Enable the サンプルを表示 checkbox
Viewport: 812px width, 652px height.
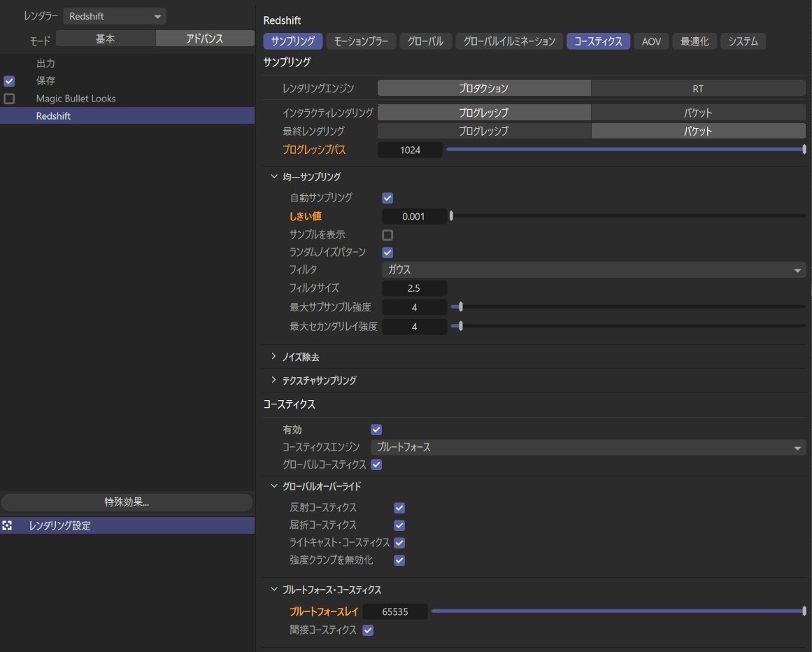coord(387,235)
